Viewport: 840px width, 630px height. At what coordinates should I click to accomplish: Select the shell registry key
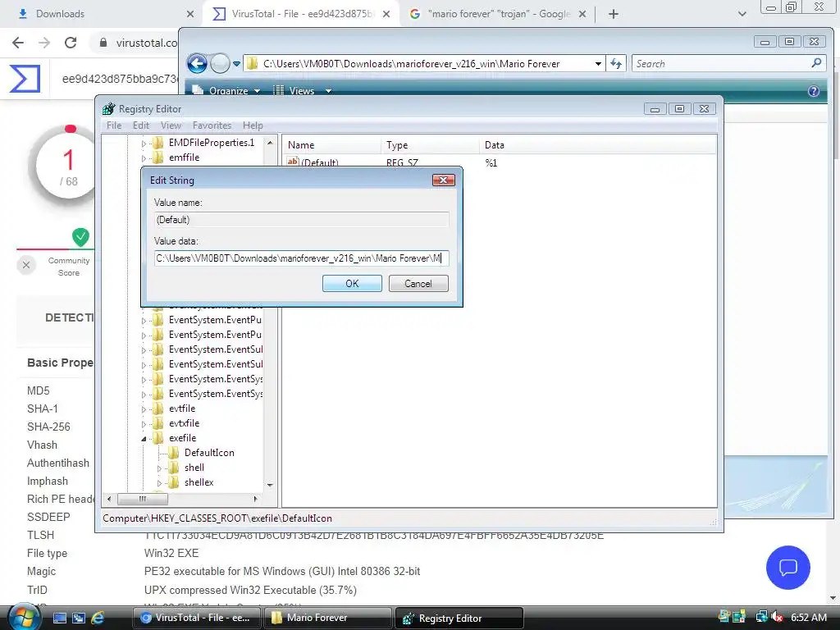[x=194, y=468]
